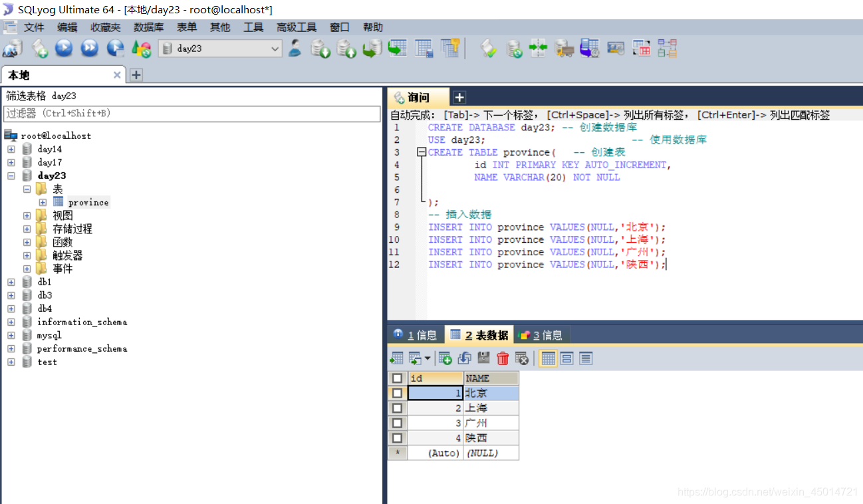The image size is (863, 504).
Task: Expand the 触发器 folder
Action: point(27,255)
